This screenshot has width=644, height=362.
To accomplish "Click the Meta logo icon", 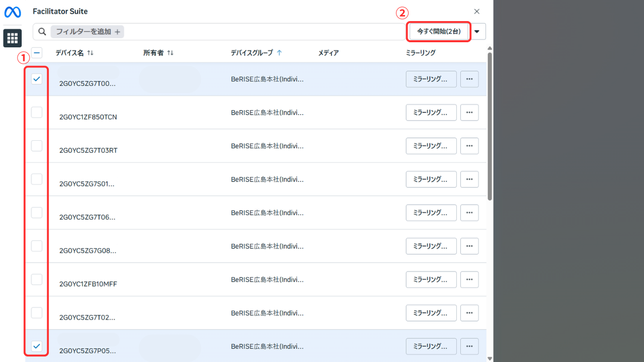I will (x=13, y=12).
